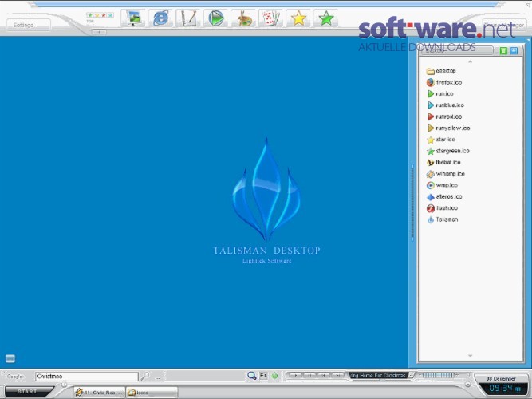Open the Settings button in the top bar
Viewport: 532px width, 399px height.
click(x=29, y=25)
